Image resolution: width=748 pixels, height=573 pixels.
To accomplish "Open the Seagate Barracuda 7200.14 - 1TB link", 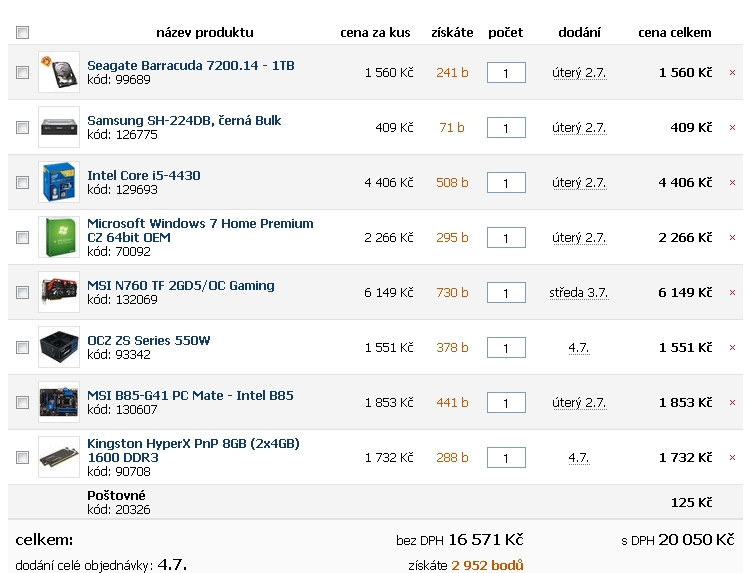I will point(190,66).
